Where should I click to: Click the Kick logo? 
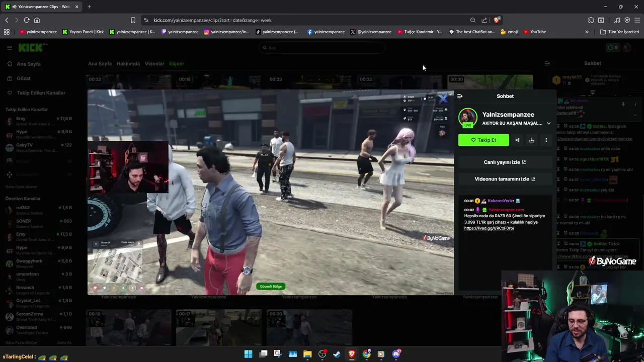(33, 48)
